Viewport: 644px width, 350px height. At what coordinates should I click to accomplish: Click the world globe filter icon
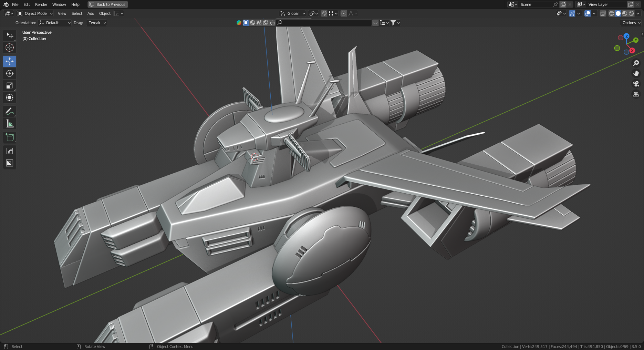(x=266, y=23)
